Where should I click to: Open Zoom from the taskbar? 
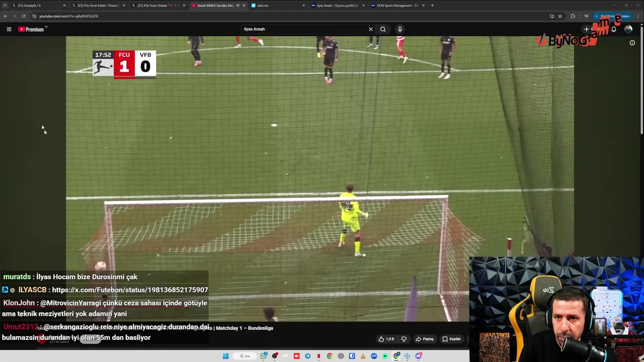(374, 356)
